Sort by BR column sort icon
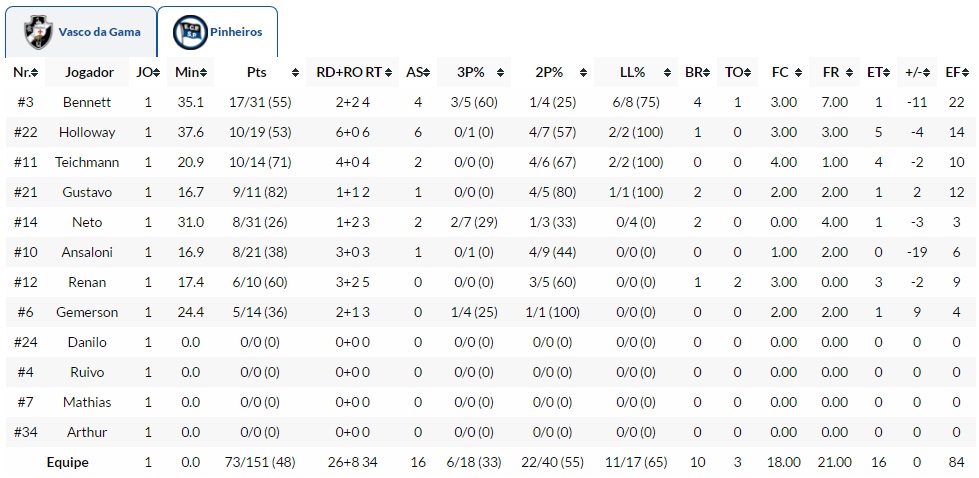This screenshot has width=979, height=478. point(707,73)
